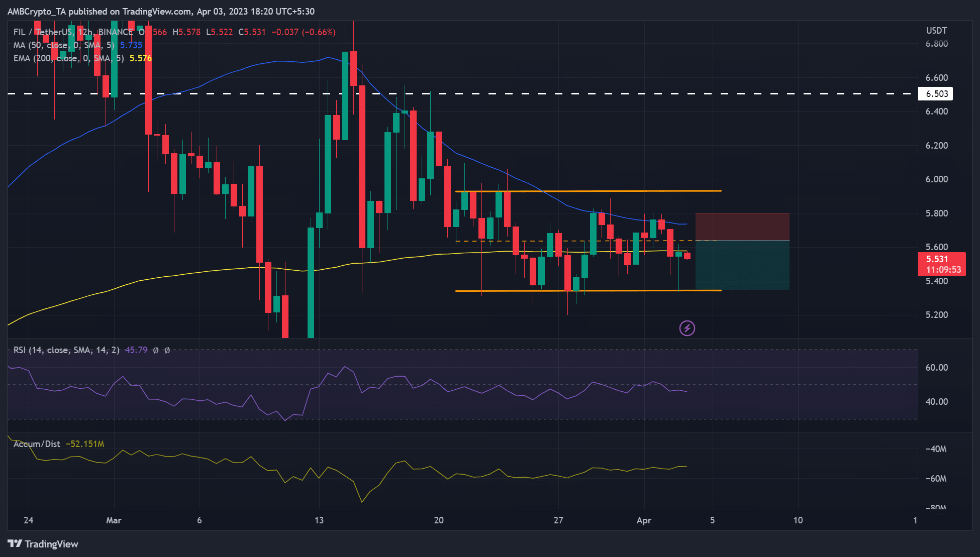Click the '24' date on time axis

pos(29,520)
